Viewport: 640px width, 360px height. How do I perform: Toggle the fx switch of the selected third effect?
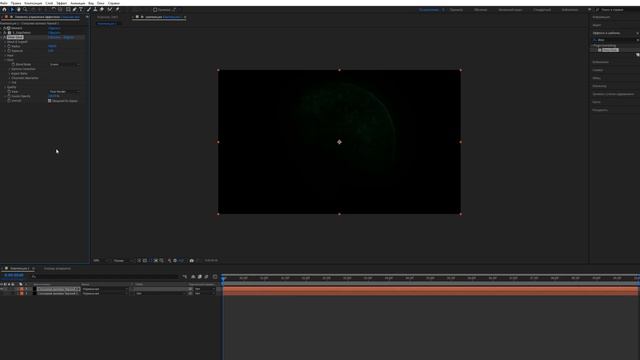pos(5,37)
